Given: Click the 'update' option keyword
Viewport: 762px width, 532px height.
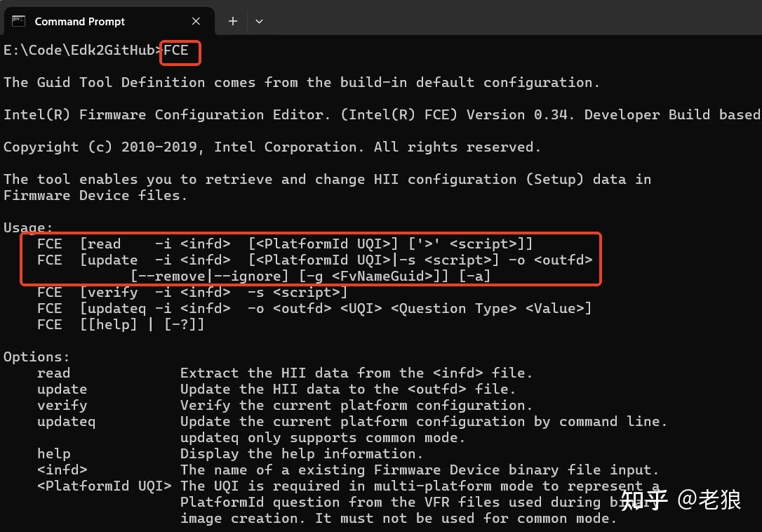Looking at the screenshot, I should coord(62,389).
